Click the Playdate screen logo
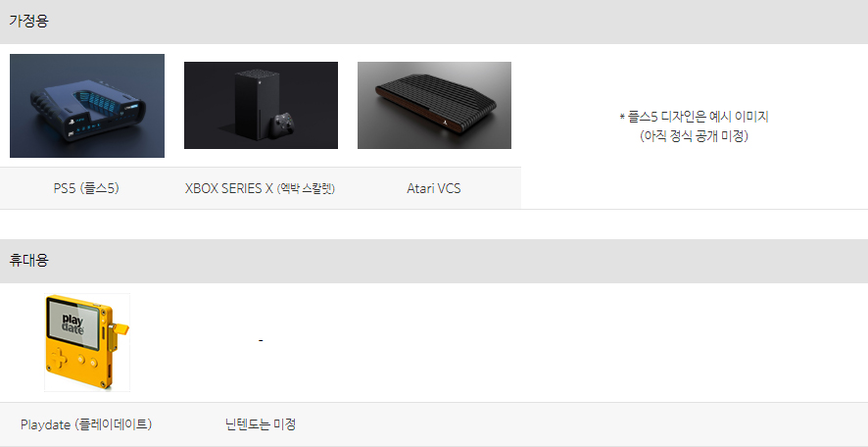 tap(72, 323)
